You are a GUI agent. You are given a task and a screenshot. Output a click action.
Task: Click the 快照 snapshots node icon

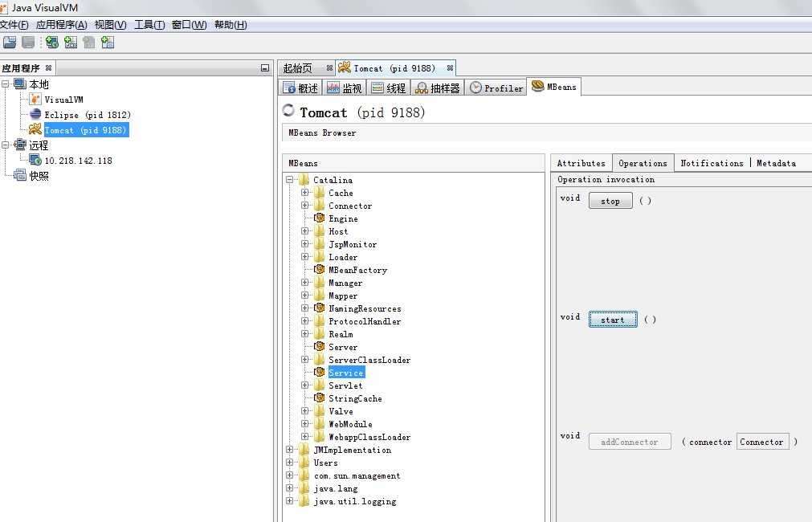coord(20,175)
